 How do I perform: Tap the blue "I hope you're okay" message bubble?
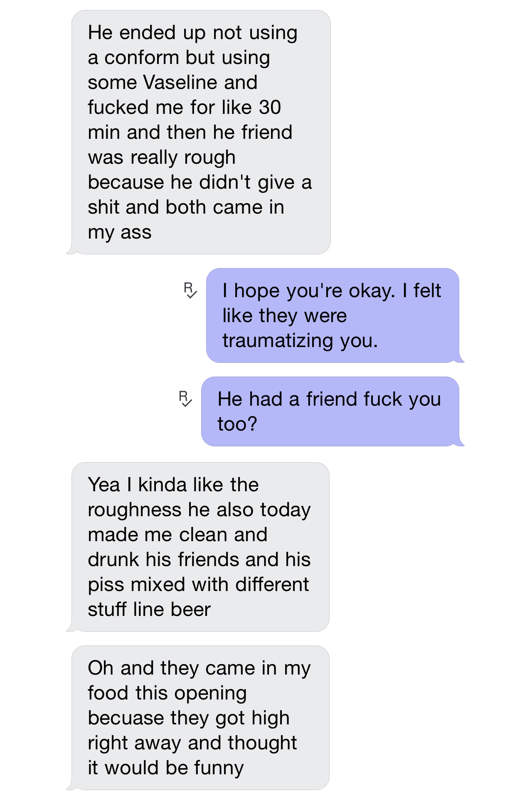click(x=332, y=315)
